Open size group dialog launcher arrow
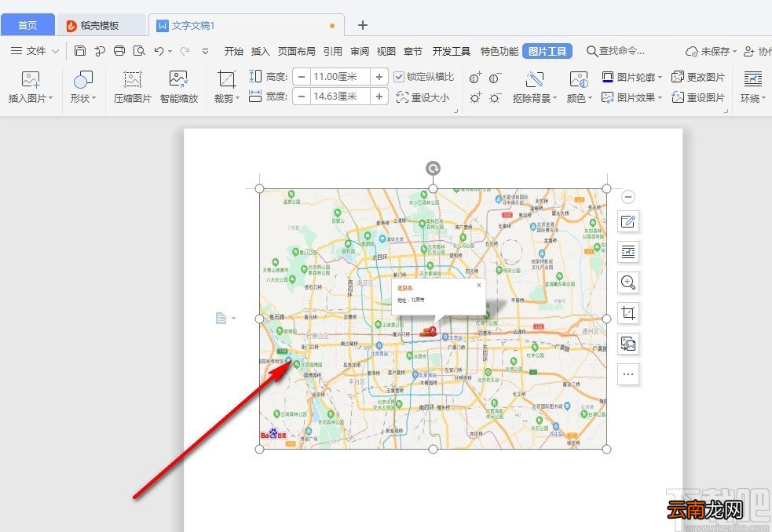The width and height of the screenshot is (772, 532). [456, 111]
